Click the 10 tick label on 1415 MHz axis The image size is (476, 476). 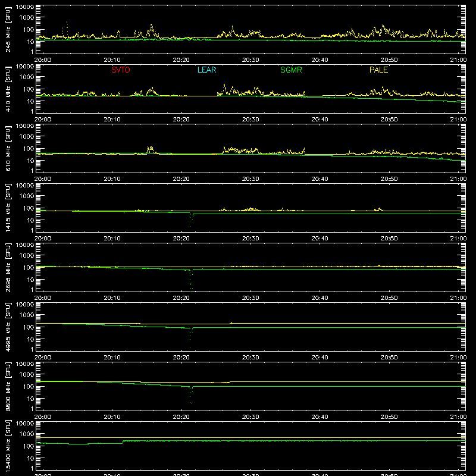tap(30, 220)
